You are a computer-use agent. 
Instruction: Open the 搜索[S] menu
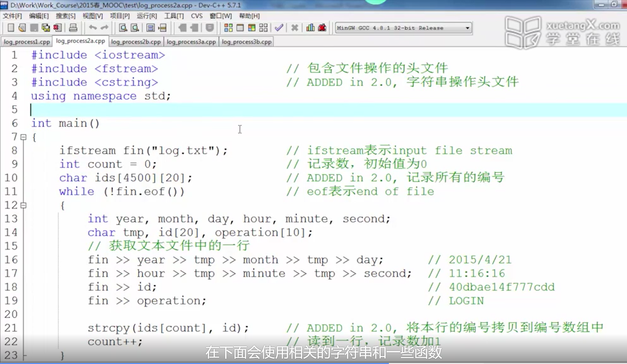[65, 16]
